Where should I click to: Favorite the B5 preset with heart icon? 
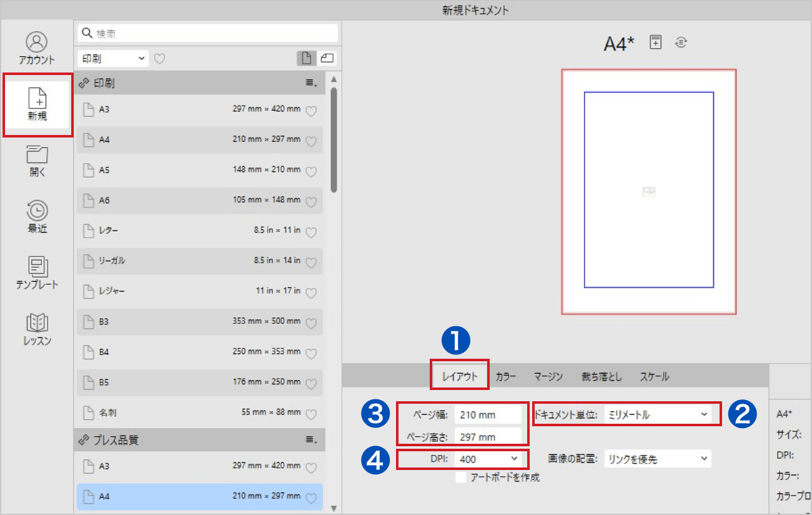coord(311,384)
